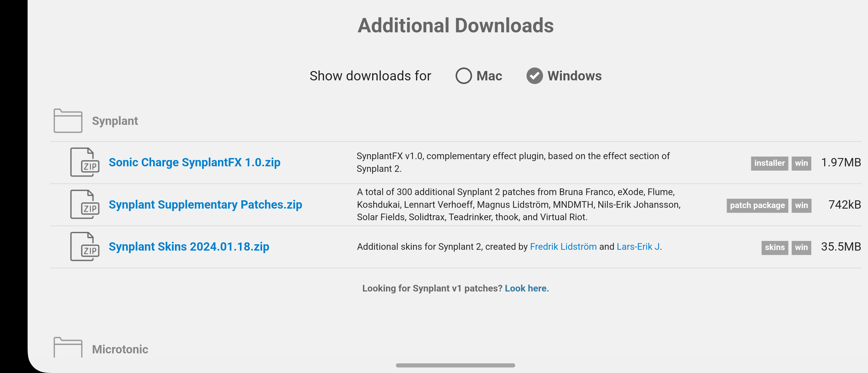868x373 pixels.
Task: Click ZIP icon for Supplementary Patches
Action: click(84, 204)
